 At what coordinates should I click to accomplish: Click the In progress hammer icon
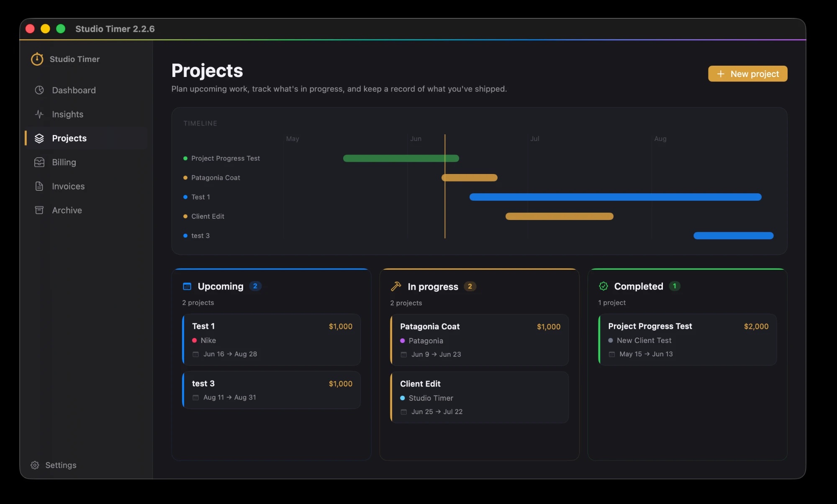(x=395, y=287)
